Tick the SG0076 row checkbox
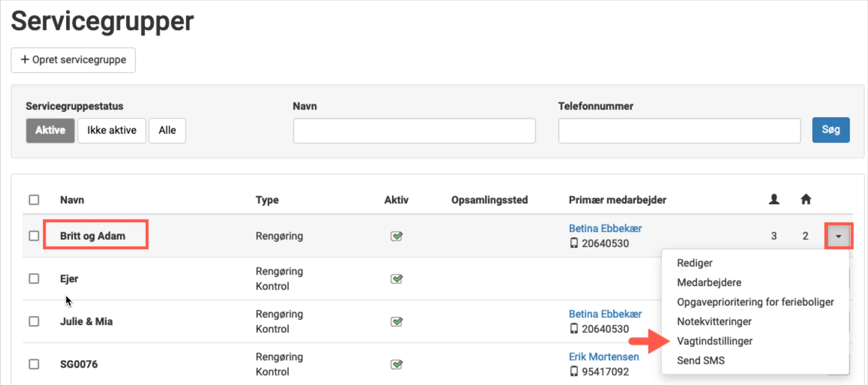This screenshot has width=868, height=385. click(x=34, y=364)
